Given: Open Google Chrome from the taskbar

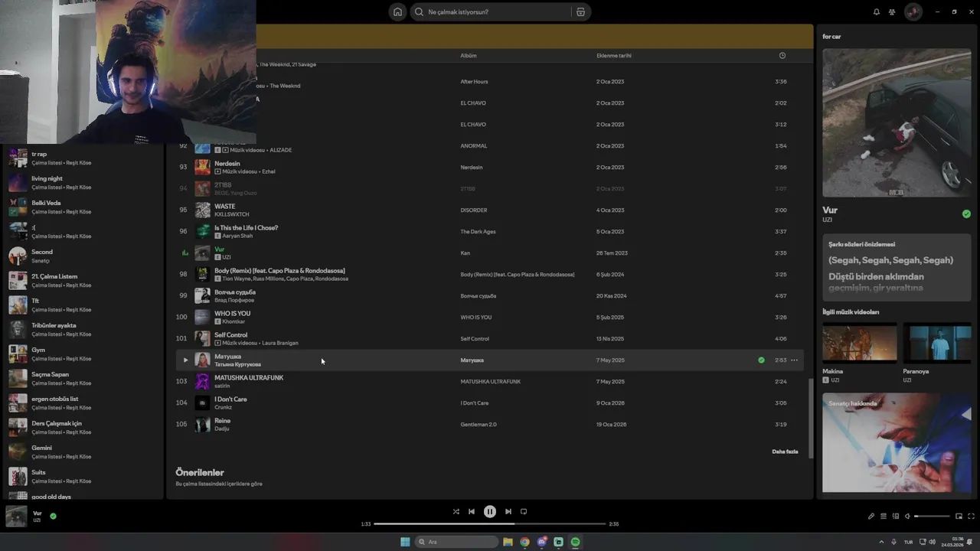Looking at the screenshot, I should pyautogui.click(x=524, y=542).
